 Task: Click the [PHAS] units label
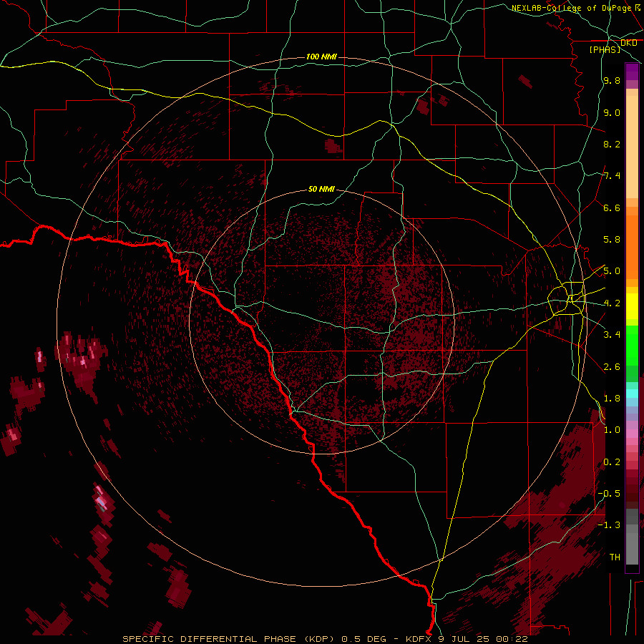tap(605, 49)
